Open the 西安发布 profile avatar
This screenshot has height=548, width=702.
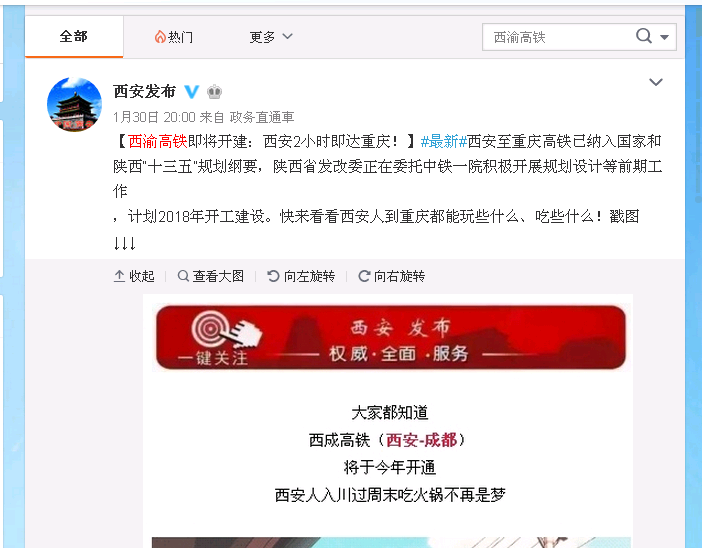pos(74,104)
